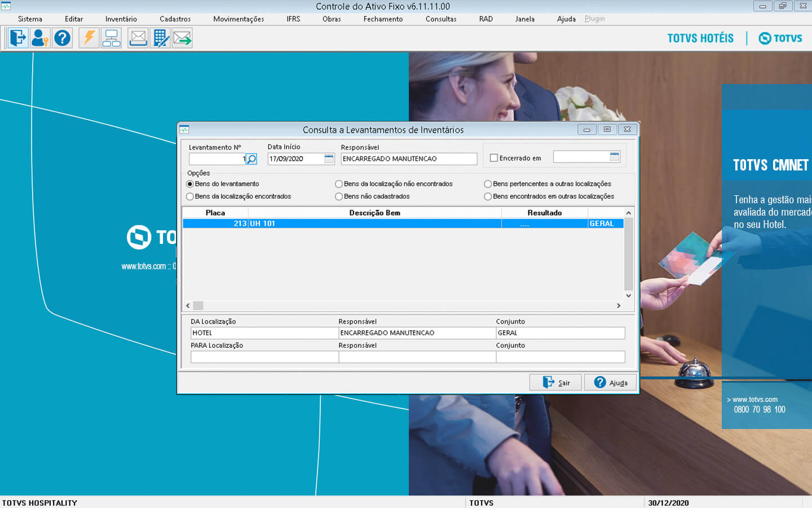Click the envelope with green arrow icon
Viewport: 812px width, 508px height.
click(x=182, y=38)
